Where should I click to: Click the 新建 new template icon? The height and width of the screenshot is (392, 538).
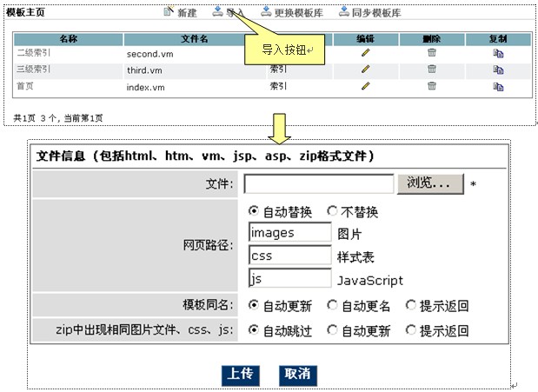pos(169,11)
